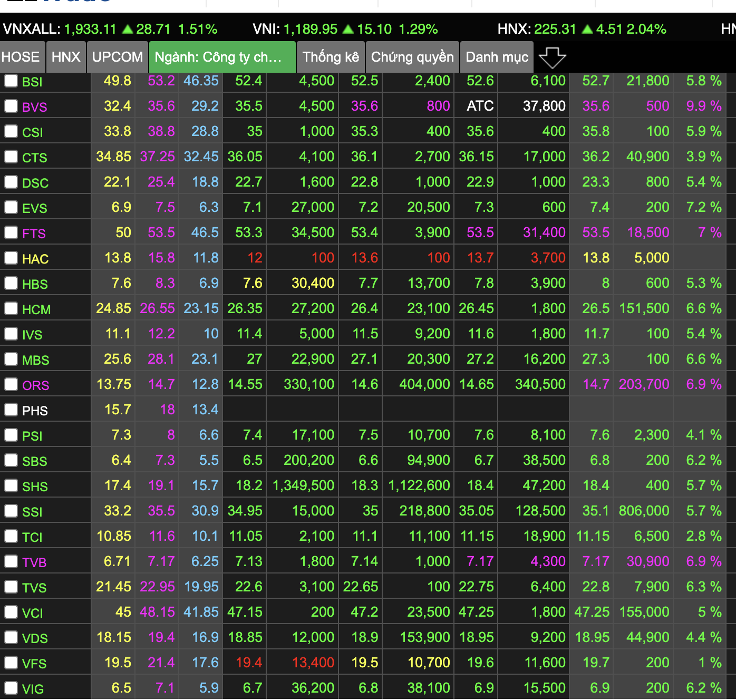The height and width of the screenshot is (700, 736).
Task: Open the UPCOM tab
Action: (118, 57)
